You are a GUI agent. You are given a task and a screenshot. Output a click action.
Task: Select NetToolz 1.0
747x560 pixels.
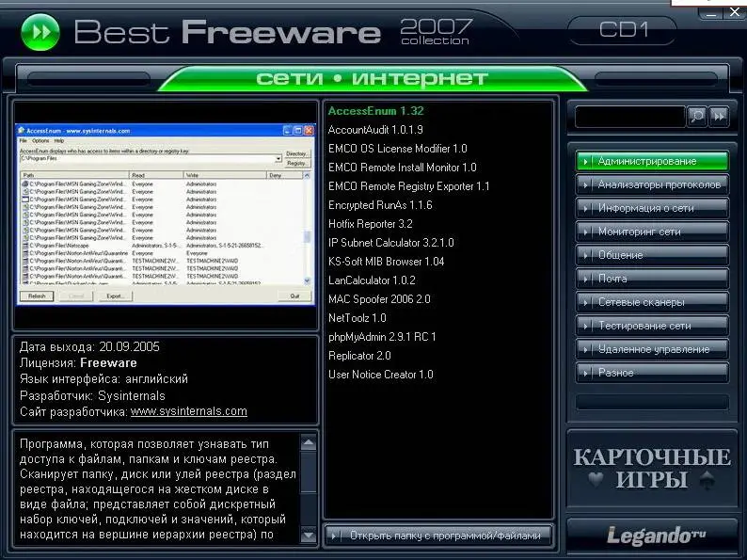coord(357,318)
